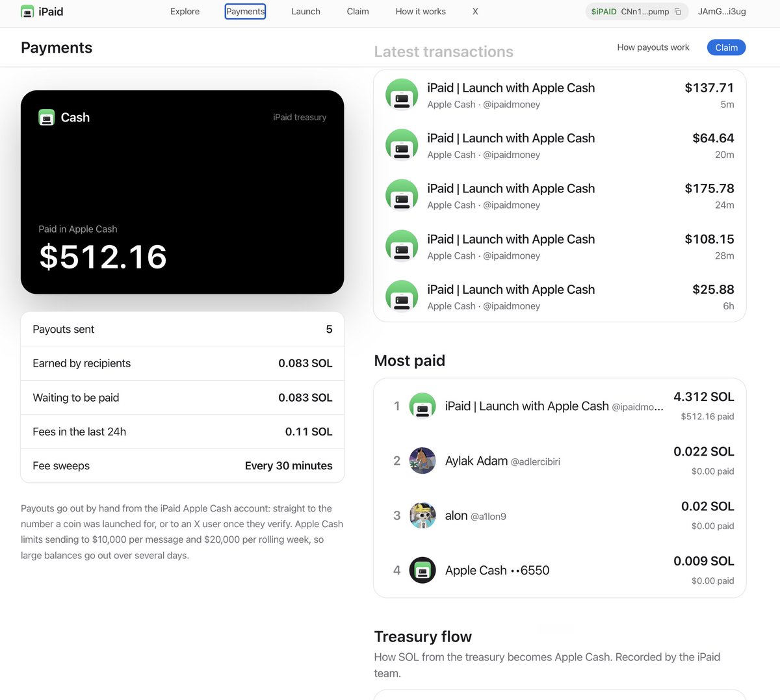The height and width of the screenshot is (700, 780).
Task: Click the Payouts sent row label
Action: click(64, 330)
